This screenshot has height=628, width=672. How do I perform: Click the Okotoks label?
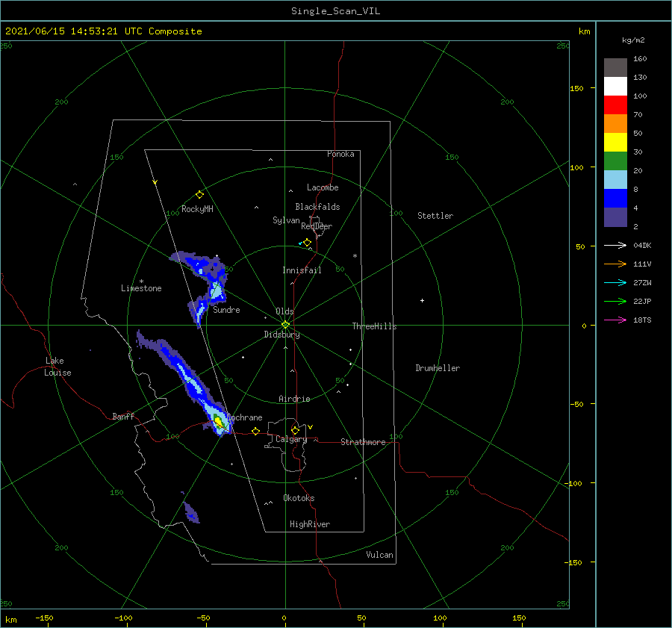[299, 498]
